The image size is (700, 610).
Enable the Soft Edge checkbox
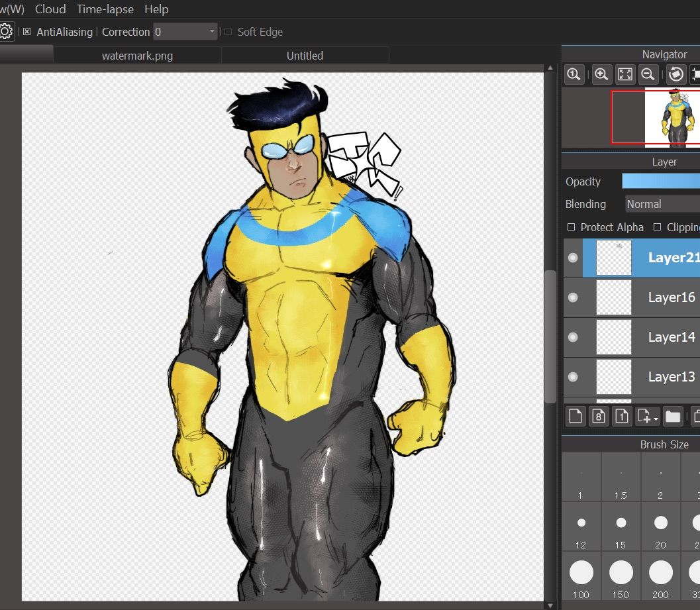pyautogui.click(x=228, y=32)
